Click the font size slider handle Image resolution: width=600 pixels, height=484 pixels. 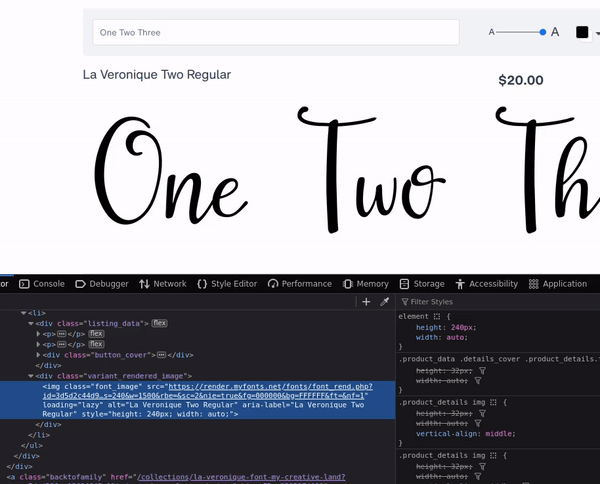(543, 33)
